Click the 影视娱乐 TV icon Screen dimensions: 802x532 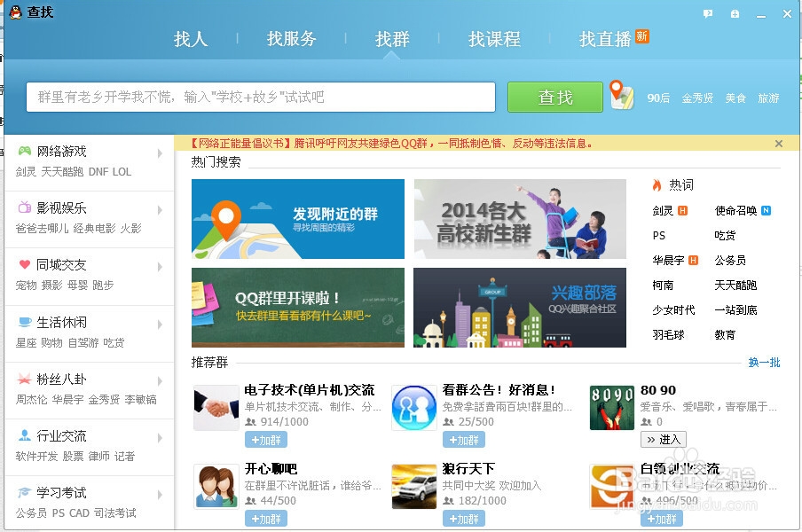click(25, 207)
